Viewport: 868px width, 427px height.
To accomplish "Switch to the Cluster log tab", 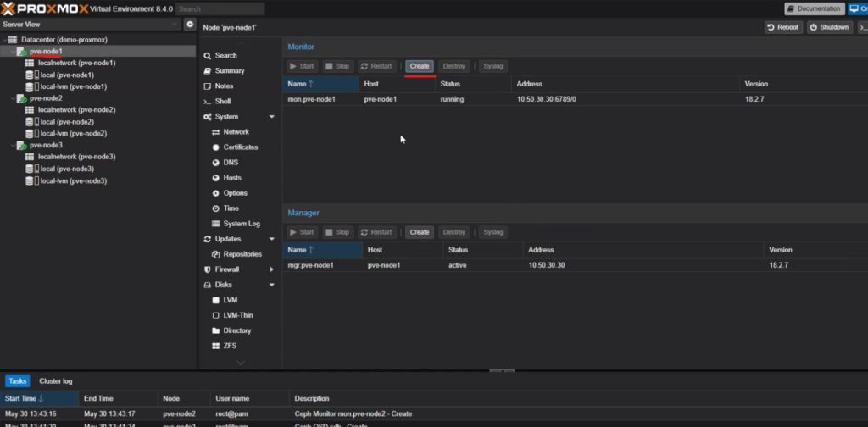I will pos(56,381).
